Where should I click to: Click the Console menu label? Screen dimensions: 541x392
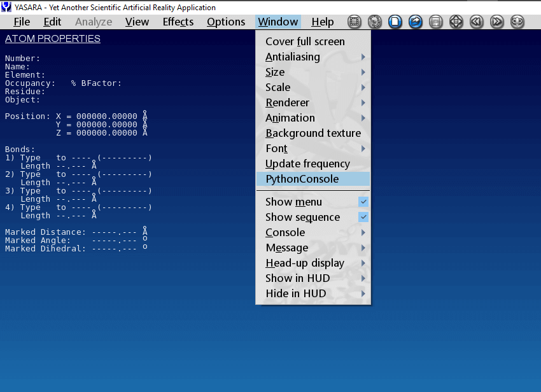point(285,232)
